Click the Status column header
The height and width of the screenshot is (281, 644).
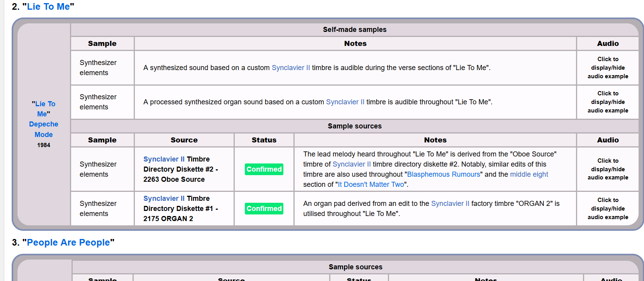(264, 140)
